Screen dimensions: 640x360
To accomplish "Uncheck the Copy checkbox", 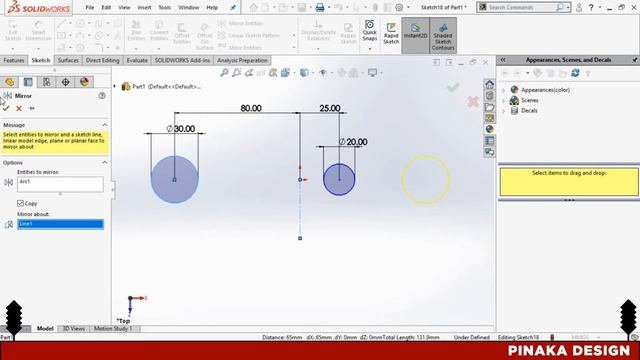I will (20, 203).
